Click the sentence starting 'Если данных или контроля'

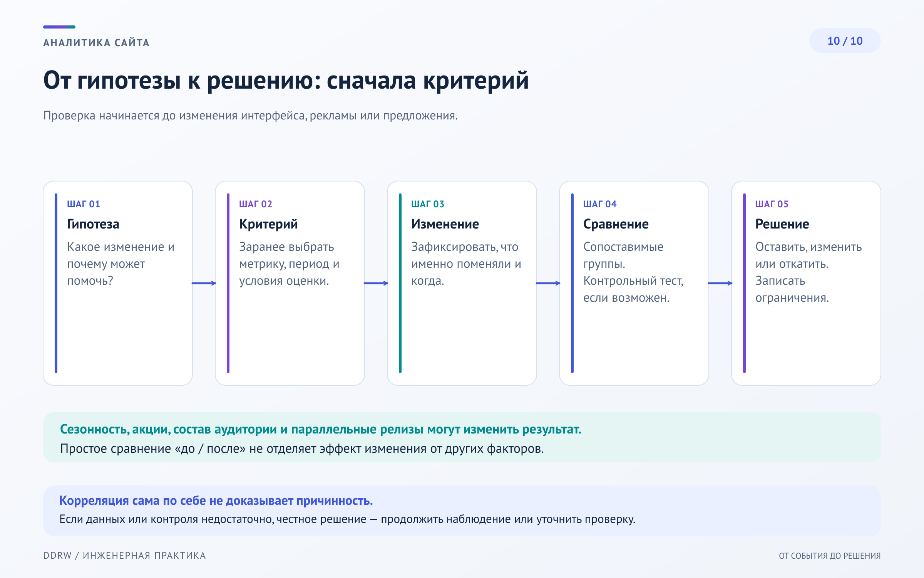coord(347,519)
